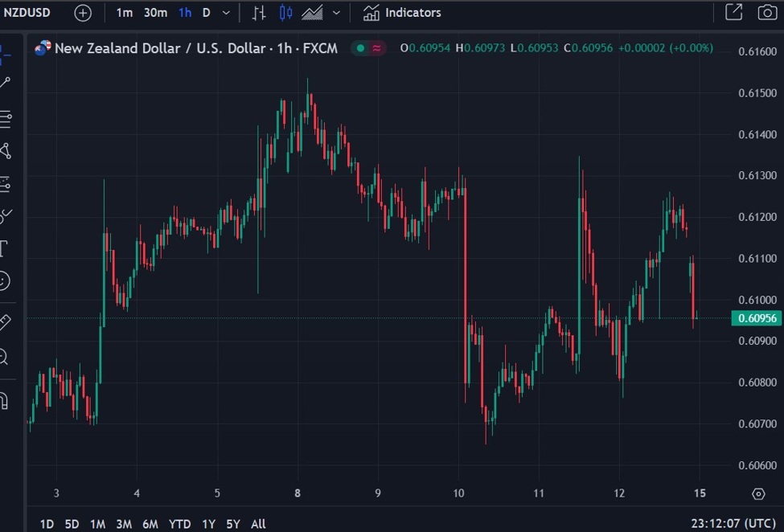784x532 pixels.
Task: Select the candlestick chart style icon
Action: pyautogui.click(x=285, y=12)
